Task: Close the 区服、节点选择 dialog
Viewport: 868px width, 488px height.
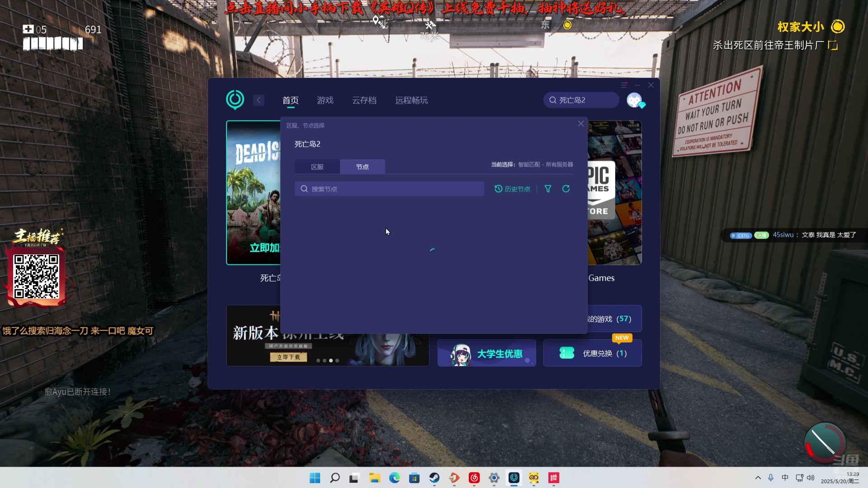Action: [581, 124]
